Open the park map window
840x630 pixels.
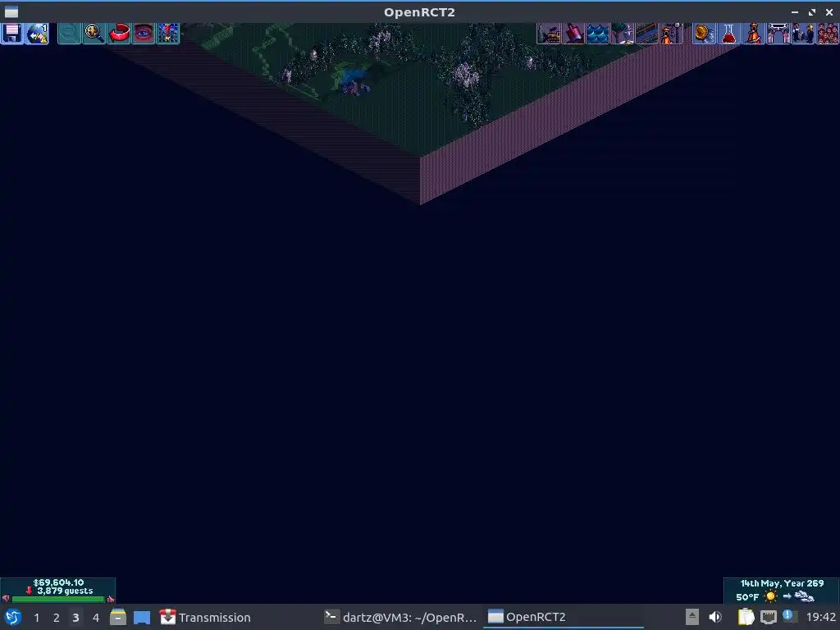tap(167, 33)
